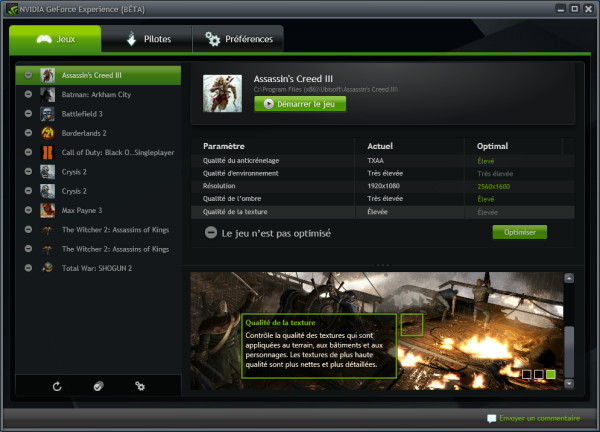Click the three-dot panel splitter handle
600x432 pixels.
point(383,265)
